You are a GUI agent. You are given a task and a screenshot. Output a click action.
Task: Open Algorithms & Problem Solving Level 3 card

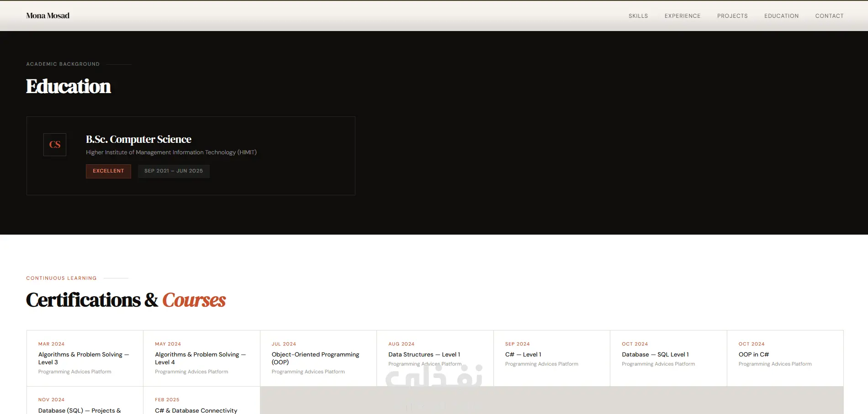tap(85, 358)
